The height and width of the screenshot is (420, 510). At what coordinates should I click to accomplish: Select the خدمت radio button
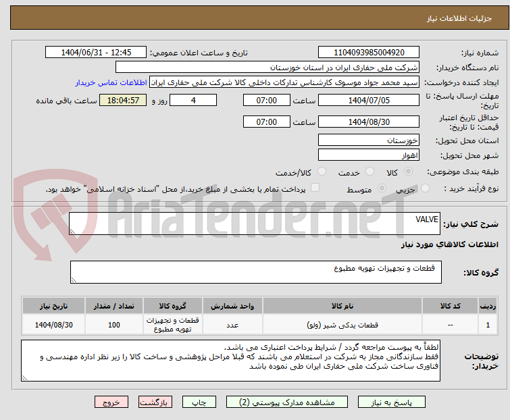(369, 172)
